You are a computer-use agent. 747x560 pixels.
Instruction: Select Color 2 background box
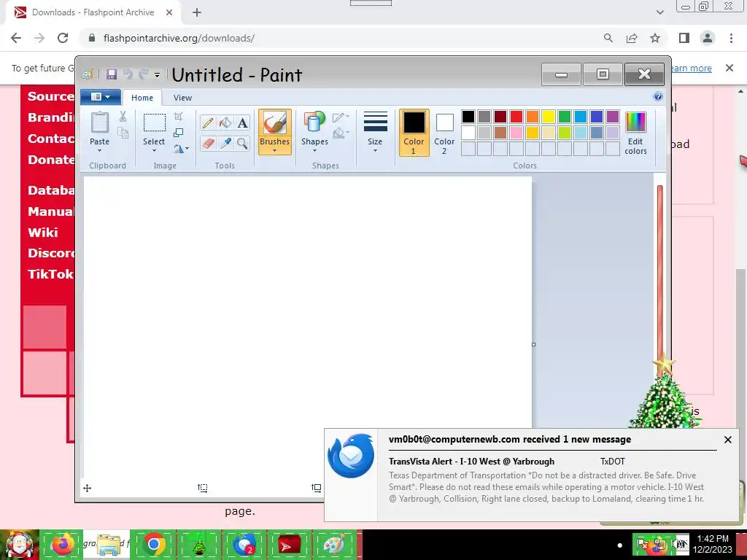click(x=444, y=133)
